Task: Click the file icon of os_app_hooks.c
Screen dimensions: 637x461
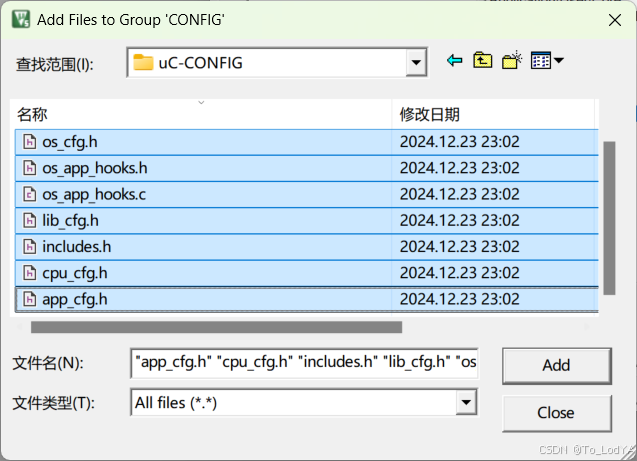Action: click(x=29, y=195)
